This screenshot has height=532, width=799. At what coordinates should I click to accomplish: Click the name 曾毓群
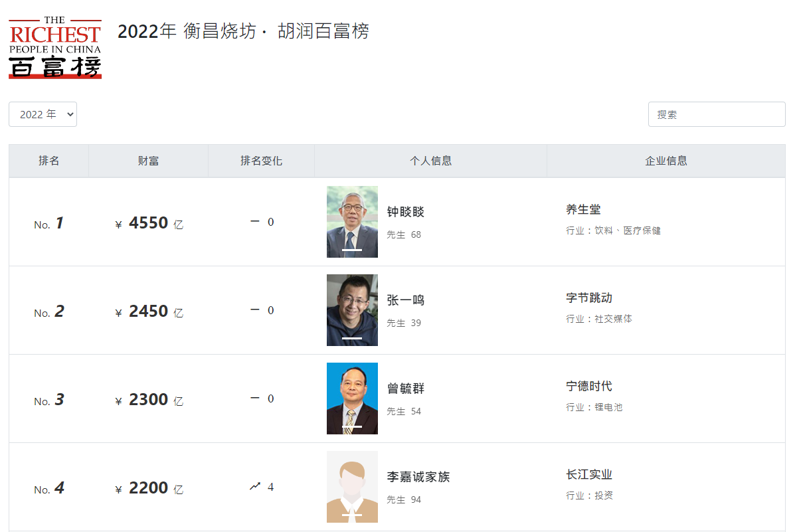click(405, 389)
